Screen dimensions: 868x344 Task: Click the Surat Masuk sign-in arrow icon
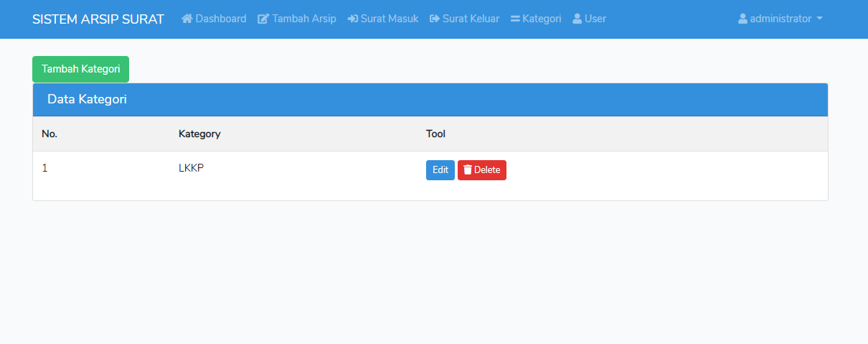(x=352, y=19)
